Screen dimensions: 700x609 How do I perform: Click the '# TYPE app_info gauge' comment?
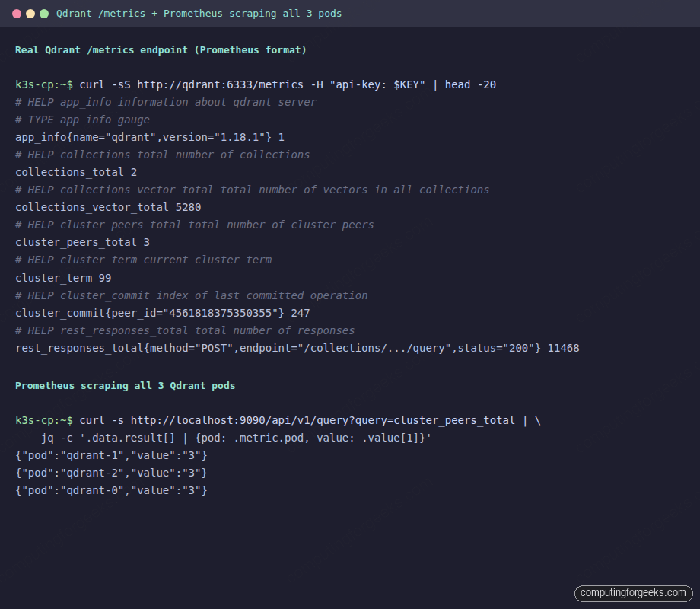(x=83, y=120)
